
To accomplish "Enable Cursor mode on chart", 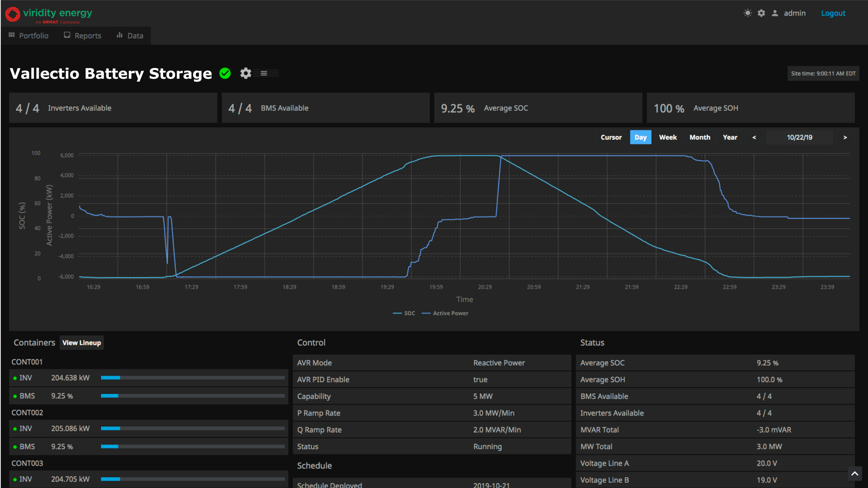I will tap(611, 137).
